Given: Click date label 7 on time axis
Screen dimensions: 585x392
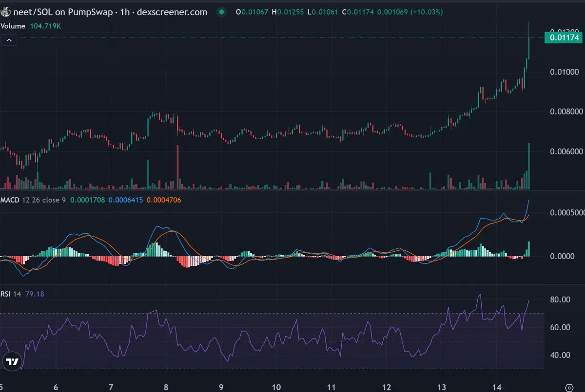Looking at the screenshot, I should tap(111, 387).
